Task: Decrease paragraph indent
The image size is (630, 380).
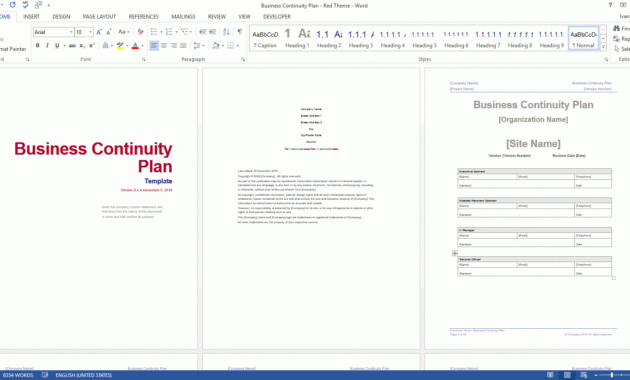Action: 202,32
